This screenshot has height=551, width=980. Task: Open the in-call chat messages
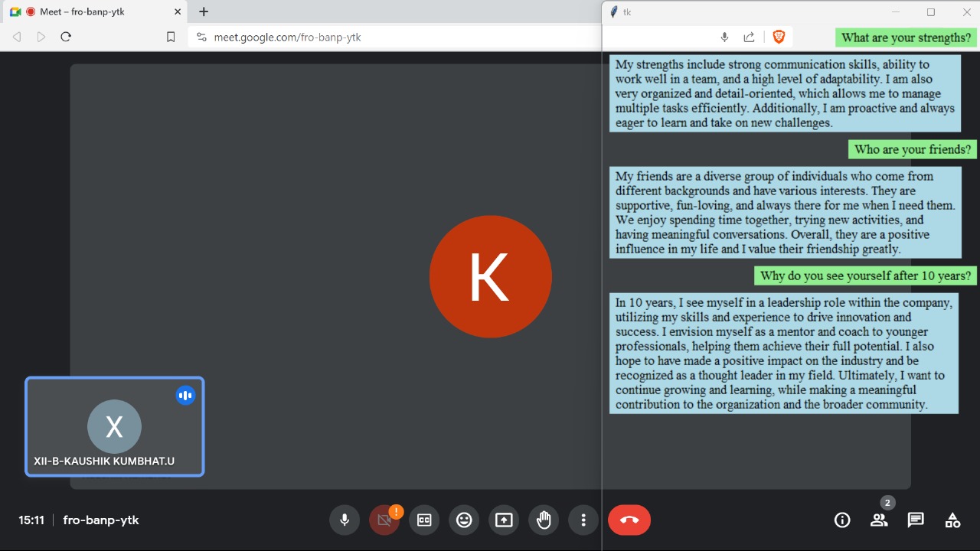click(916, 520)
